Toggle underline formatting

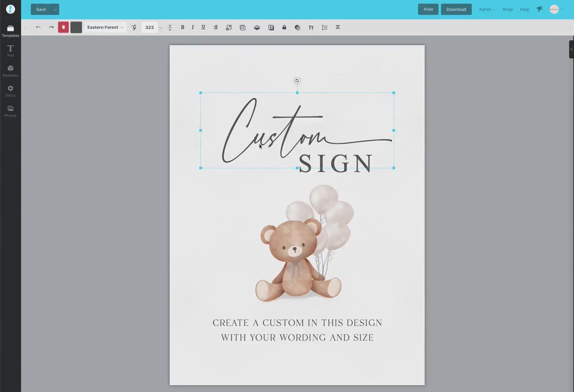coord(203,27)
